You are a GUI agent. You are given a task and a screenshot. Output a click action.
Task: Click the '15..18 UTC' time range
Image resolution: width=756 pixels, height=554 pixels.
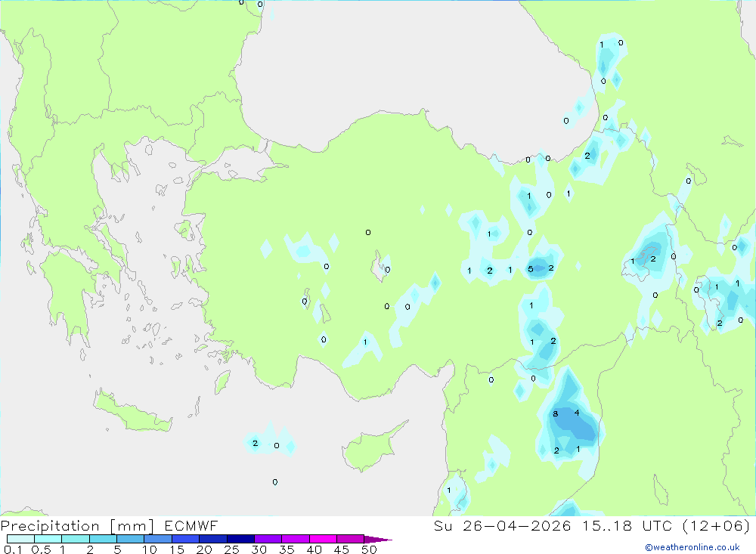coord(627,525)
